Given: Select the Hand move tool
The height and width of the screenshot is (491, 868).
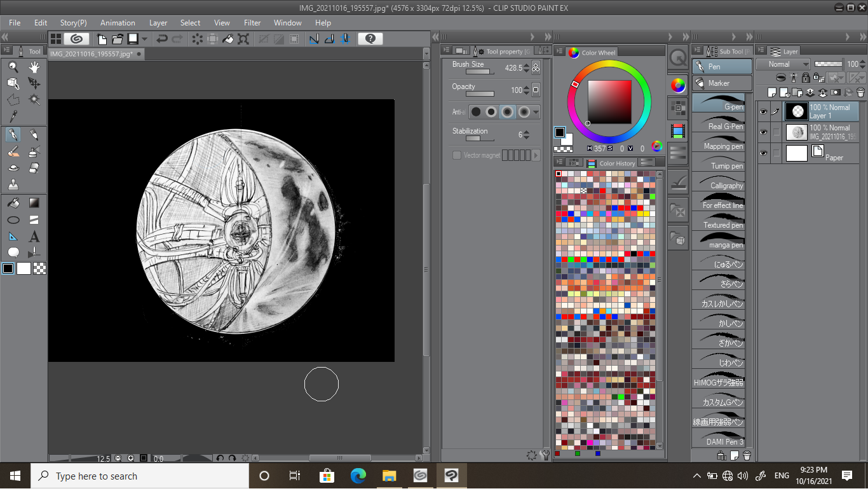Looking at the screenshot, I should [x=34, y=67].
